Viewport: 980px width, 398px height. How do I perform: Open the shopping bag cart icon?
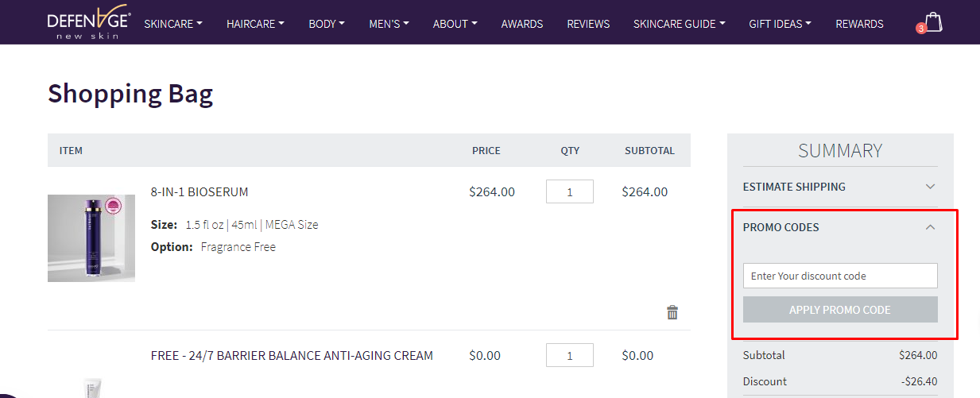933,22
